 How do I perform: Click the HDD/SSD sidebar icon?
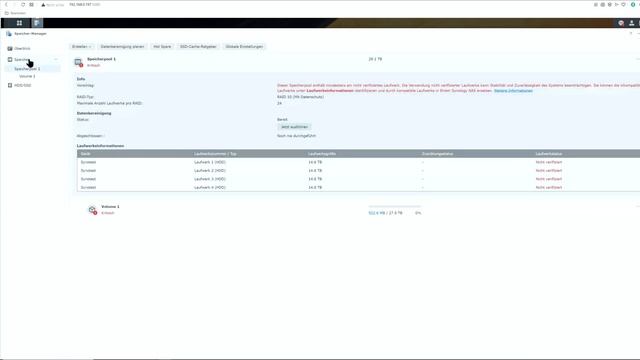[10, 85]
